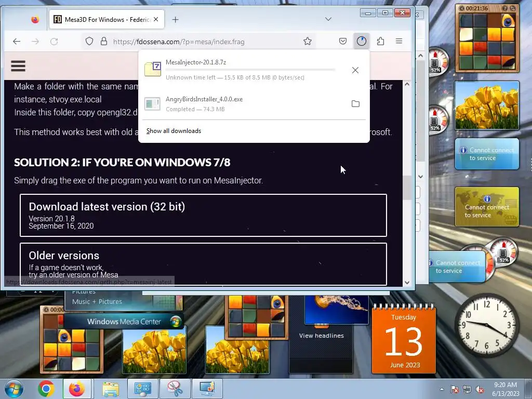
Task: Open the Snipping Tool taskbar icon
Action: [175, 389]
